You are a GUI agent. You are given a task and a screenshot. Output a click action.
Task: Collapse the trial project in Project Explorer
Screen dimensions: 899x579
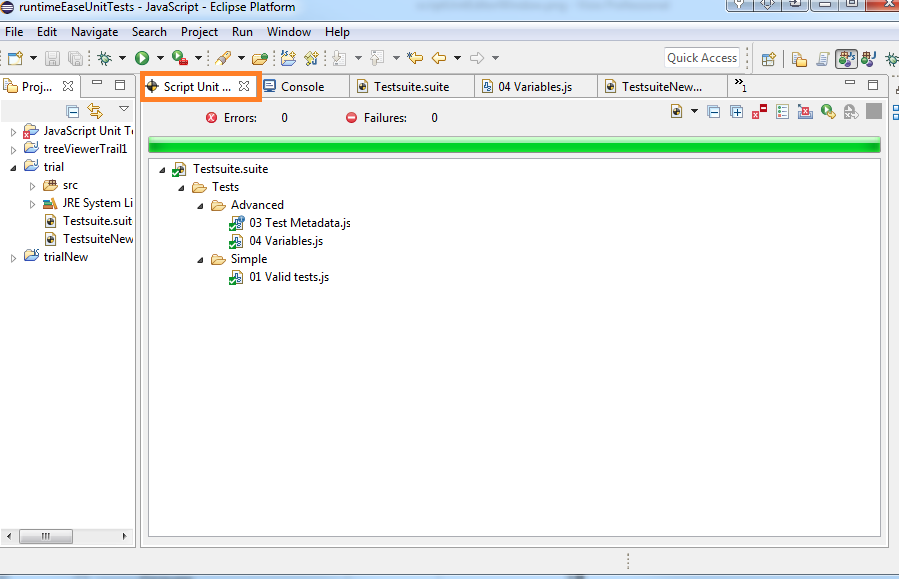pyautogui.click(x=13, y=166)
